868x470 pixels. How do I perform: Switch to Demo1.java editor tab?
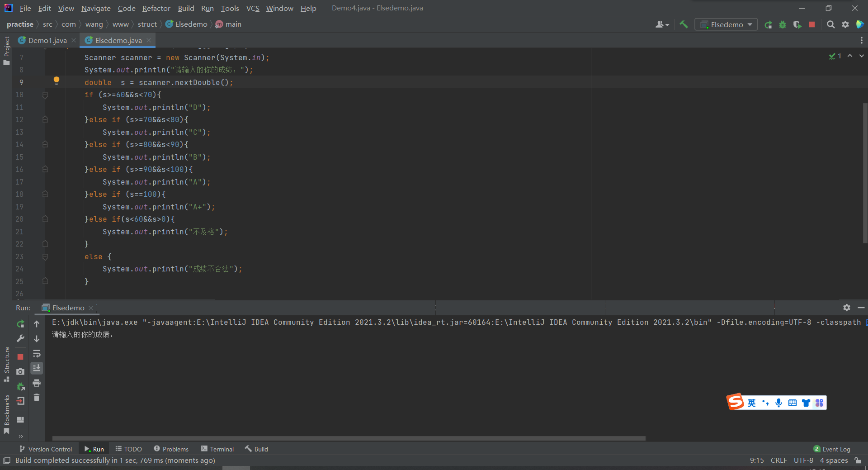click(x=47, y=40)
